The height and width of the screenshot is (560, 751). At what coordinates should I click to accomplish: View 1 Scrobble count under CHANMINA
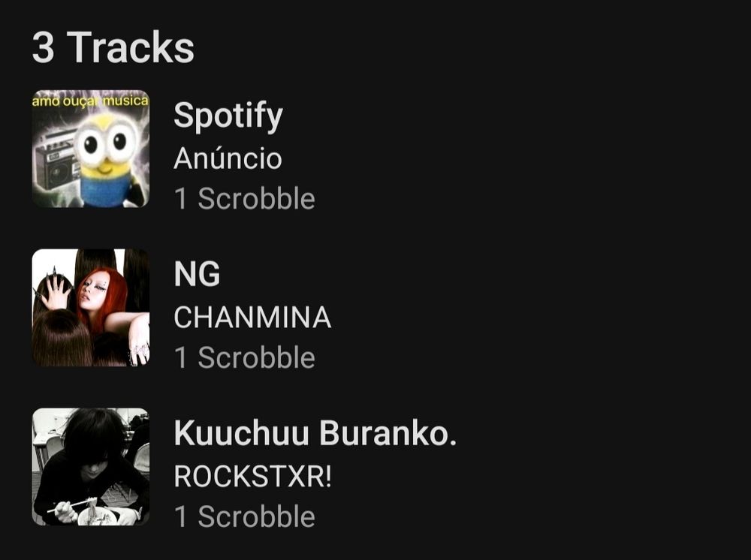(244, 357)
